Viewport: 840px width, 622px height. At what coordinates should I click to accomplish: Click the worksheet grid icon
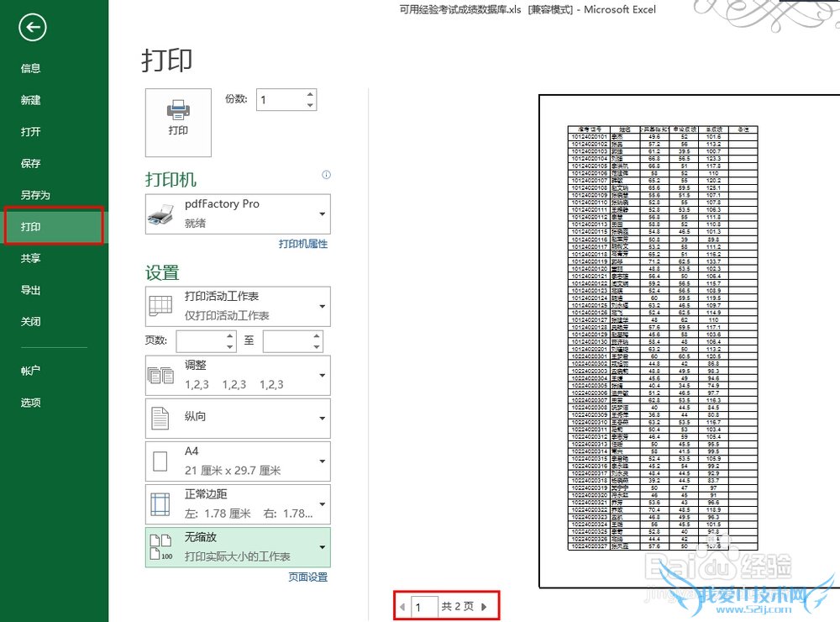(160, 306)
